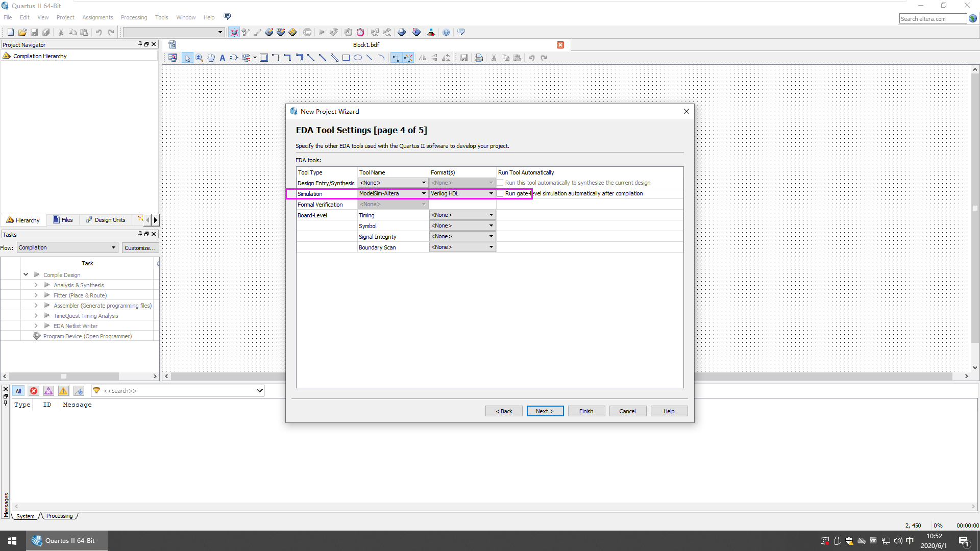Viewport: 980px width, 551px height.
Task: Click the Assembler programming files icon
Action: point(46,306)
